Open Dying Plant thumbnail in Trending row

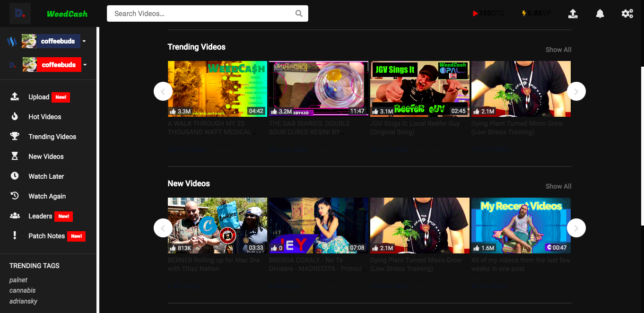[521, 89]
